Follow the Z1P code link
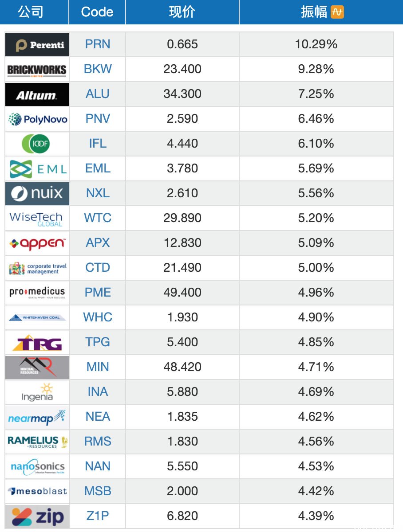This screenshot has height=532, width=403. pos(98,516)
